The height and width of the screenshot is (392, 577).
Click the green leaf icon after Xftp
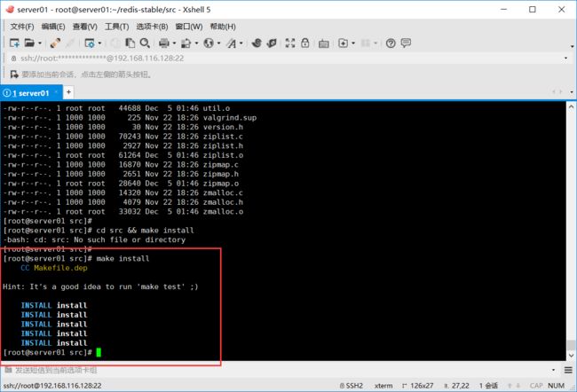pos(272,43)
